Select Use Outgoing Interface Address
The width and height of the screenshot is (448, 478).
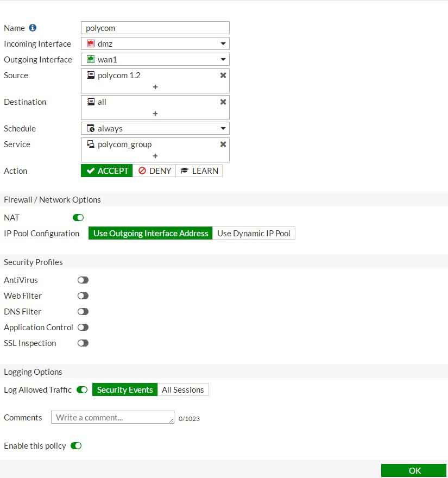(x=150, y=233)
